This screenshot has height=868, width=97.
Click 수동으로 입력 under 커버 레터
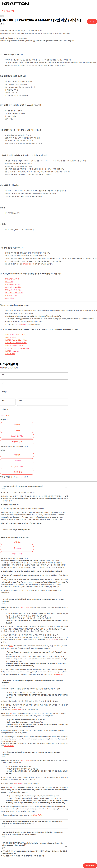pos(17,472)
